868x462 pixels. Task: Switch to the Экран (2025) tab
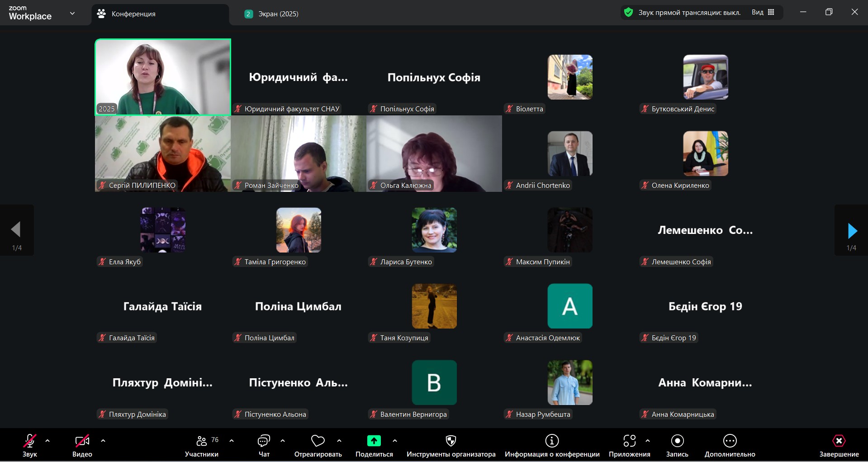point(278,14)
